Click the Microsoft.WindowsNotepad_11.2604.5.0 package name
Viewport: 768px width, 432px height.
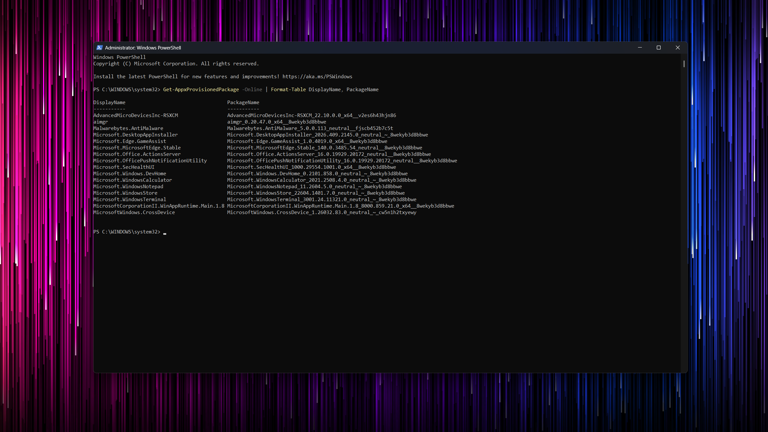click(314, 187)
